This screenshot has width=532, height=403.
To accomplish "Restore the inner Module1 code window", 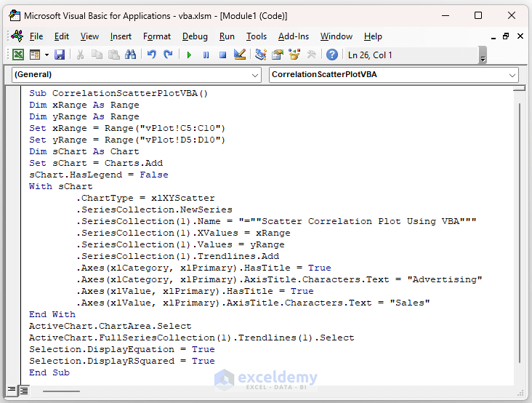I will (x=506, y=36).
